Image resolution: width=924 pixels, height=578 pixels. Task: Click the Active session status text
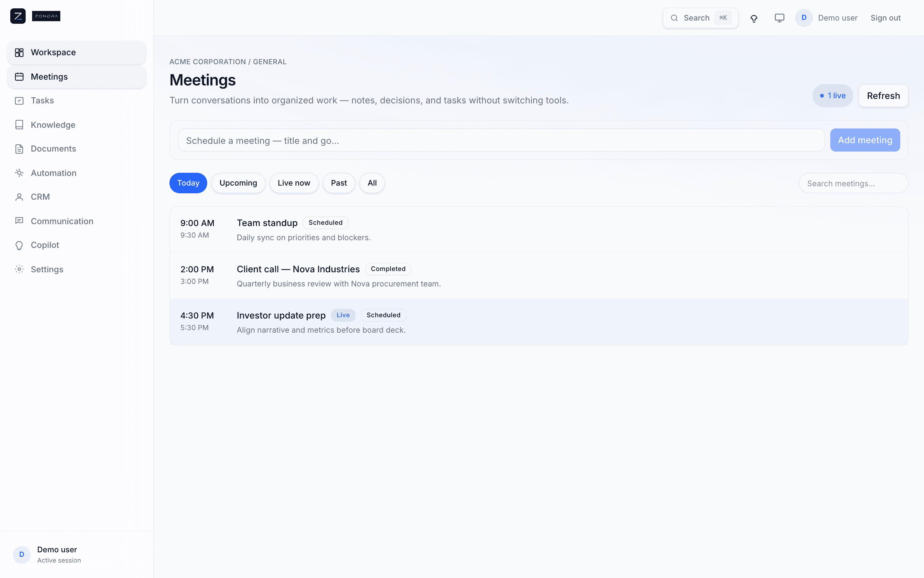pyautogui.click(x=59, y=560)
